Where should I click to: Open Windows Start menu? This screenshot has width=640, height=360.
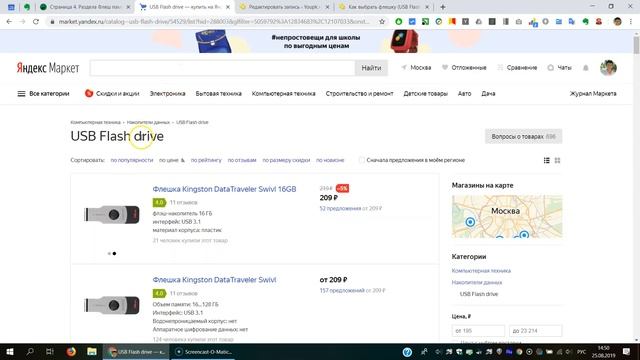10,352
